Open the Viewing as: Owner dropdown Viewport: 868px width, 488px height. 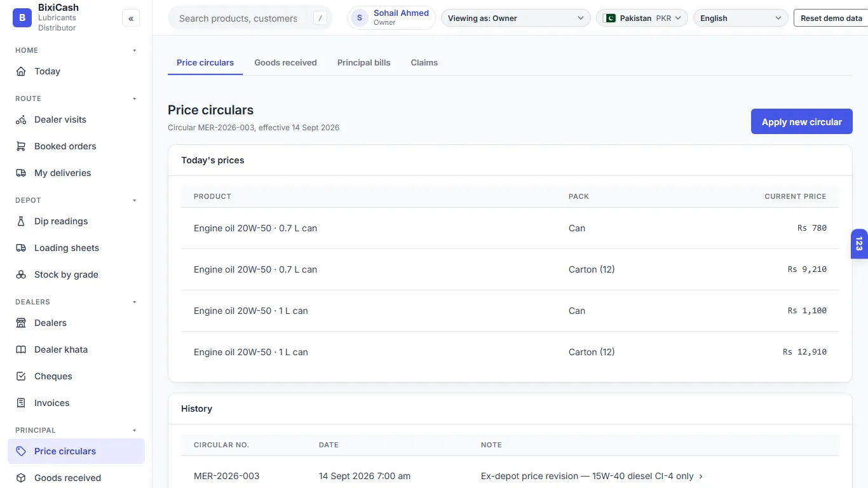515,18
